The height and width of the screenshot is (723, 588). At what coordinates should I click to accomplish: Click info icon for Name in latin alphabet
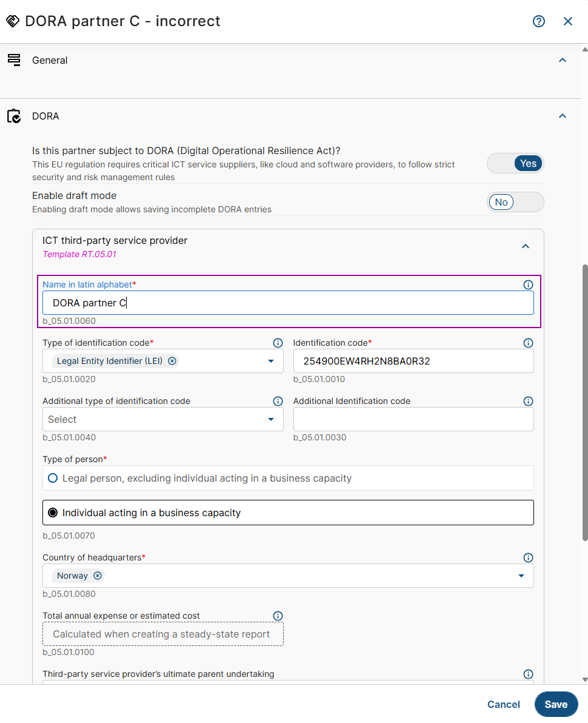[528, 284]
